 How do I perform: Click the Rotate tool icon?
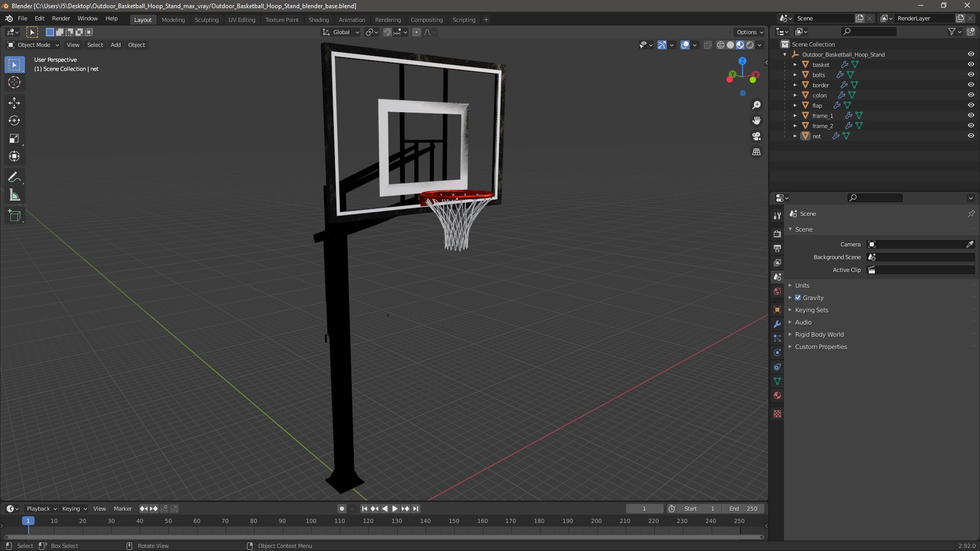coord(15,120)
